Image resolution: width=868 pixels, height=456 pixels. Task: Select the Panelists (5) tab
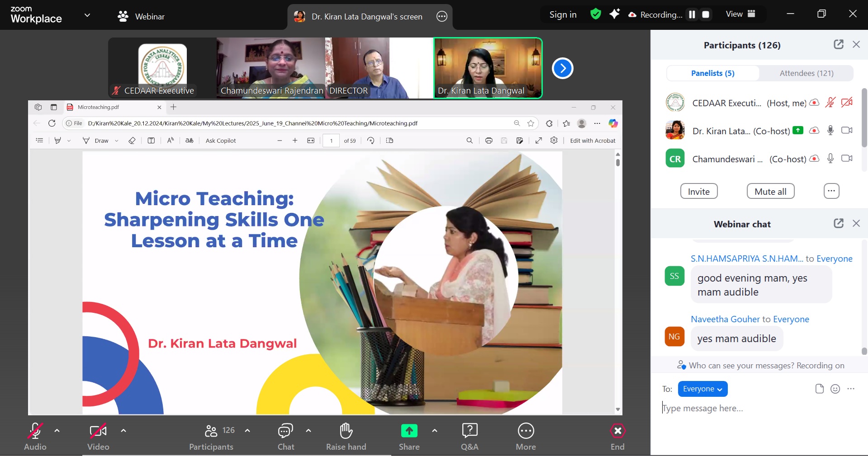712,73
